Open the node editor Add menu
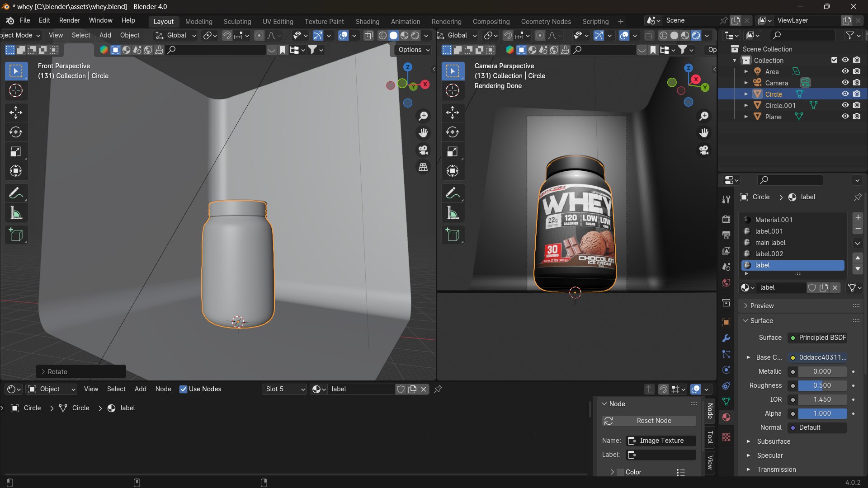 [141, 389]
